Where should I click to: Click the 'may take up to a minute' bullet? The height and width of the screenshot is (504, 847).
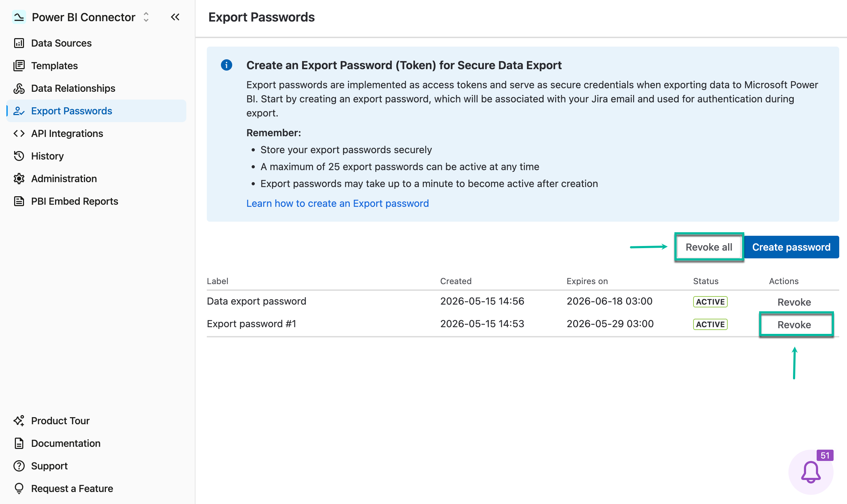429,184
